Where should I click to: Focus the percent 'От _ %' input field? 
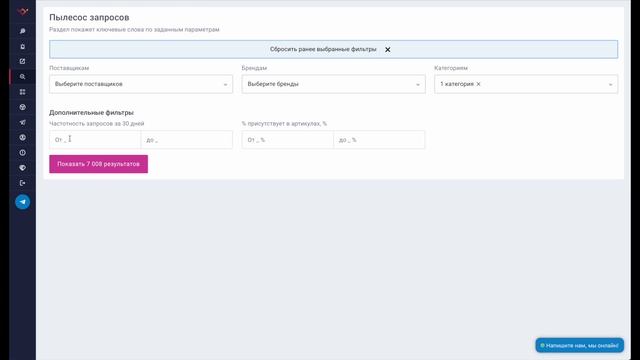pos(287,140)
